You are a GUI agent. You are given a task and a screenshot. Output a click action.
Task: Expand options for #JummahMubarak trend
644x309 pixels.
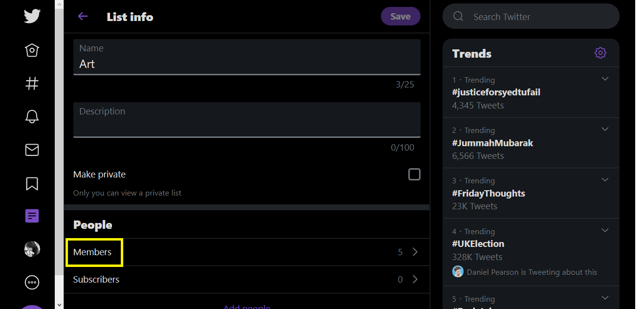605,129
